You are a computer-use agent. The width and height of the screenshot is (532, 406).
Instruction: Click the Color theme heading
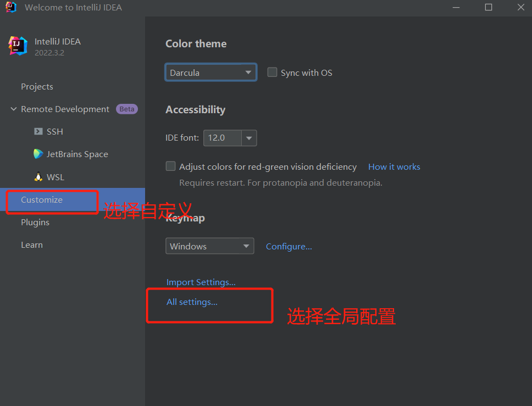(x=196, y=44)
